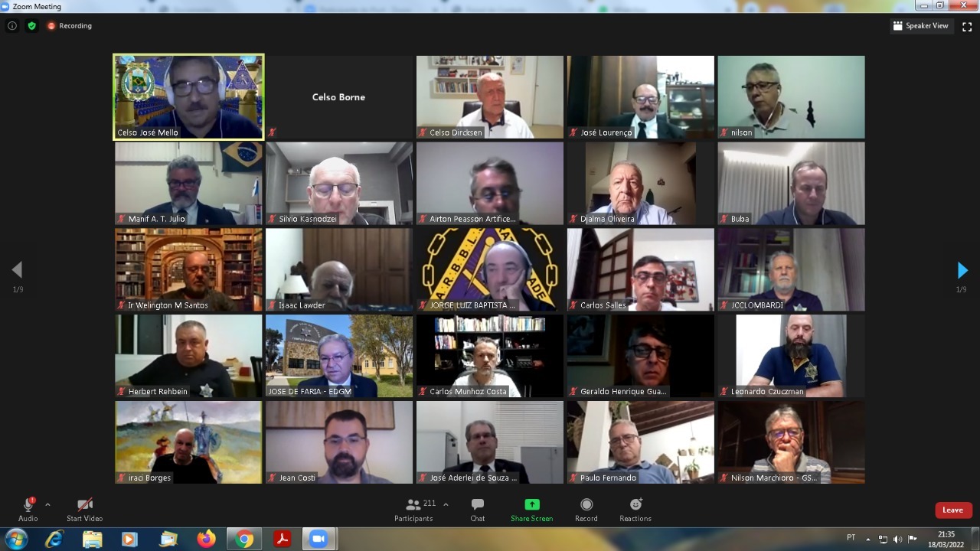Viewport: 980px width, 551px height.
Task: Expand the audio options arrow
Action: point(47,504)
